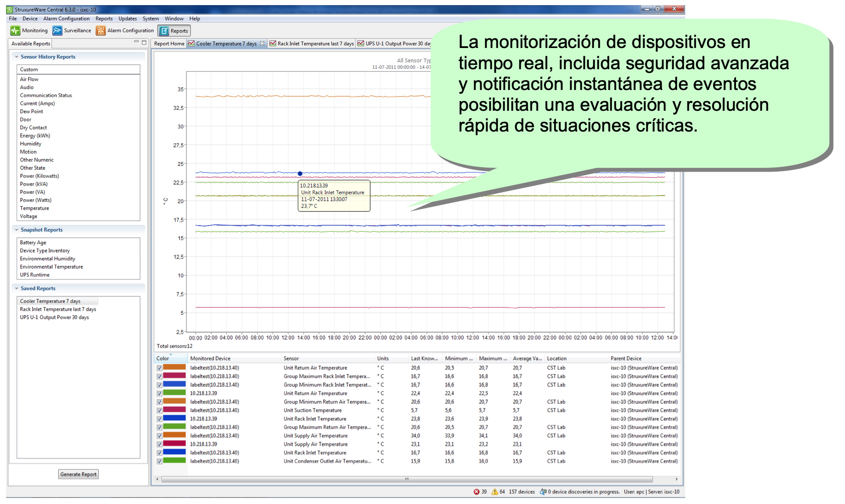Select the Reports toolbar icon
The width and height of the screenshot is (845, 504).
coord(164,31)
